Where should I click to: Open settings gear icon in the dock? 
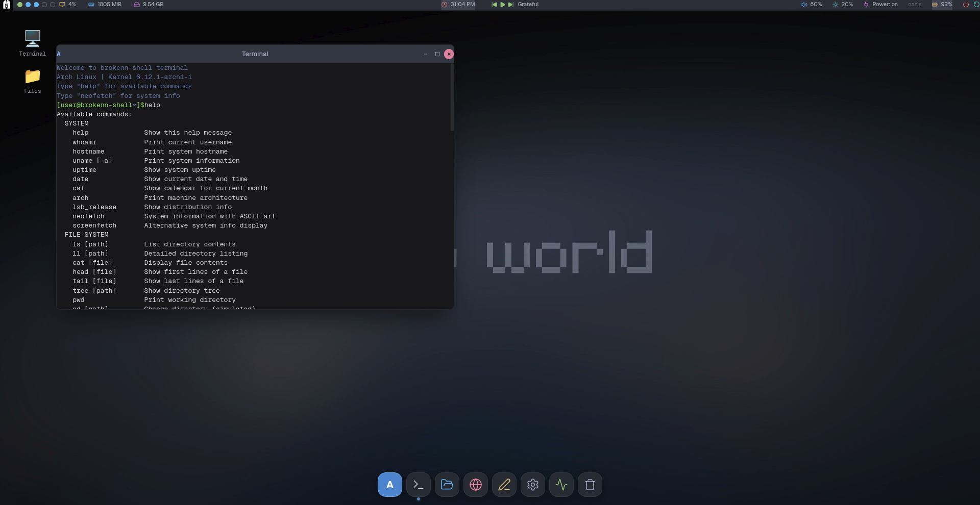(533, 485)
